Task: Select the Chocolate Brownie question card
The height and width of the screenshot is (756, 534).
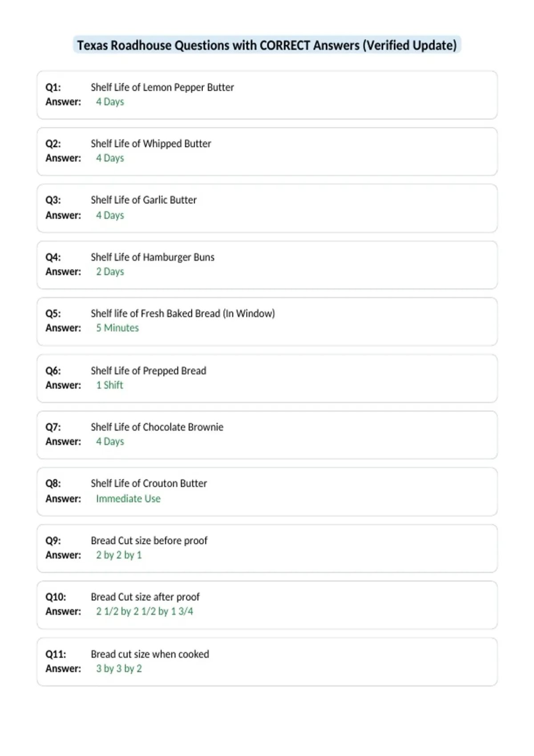Action: click(x=267, y=435)
